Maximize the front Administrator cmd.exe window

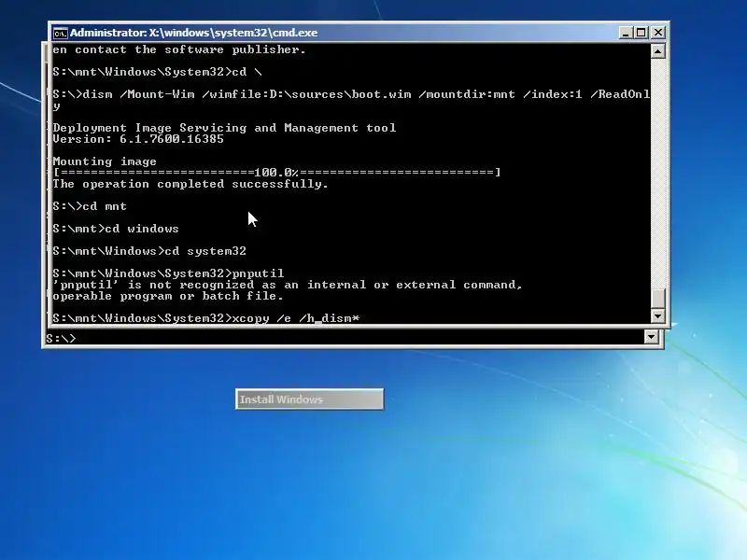(641, 33)
